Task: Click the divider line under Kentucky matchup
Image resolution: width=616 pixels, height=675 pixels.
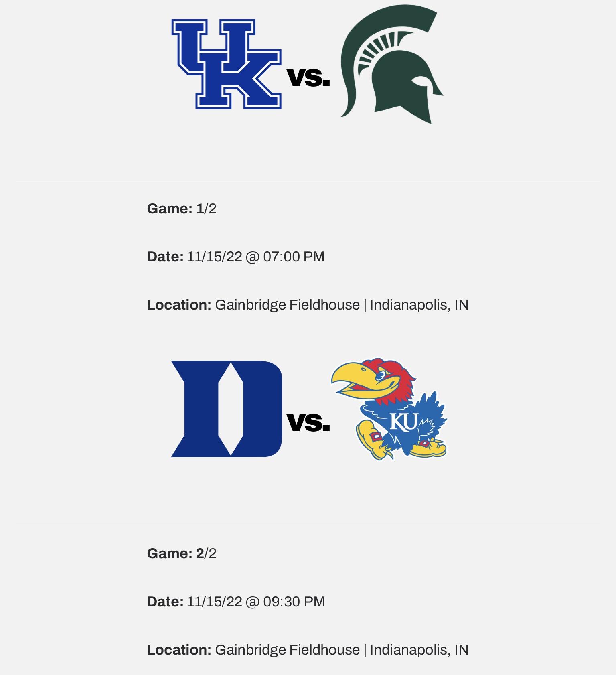Action: tap(308, 180)
